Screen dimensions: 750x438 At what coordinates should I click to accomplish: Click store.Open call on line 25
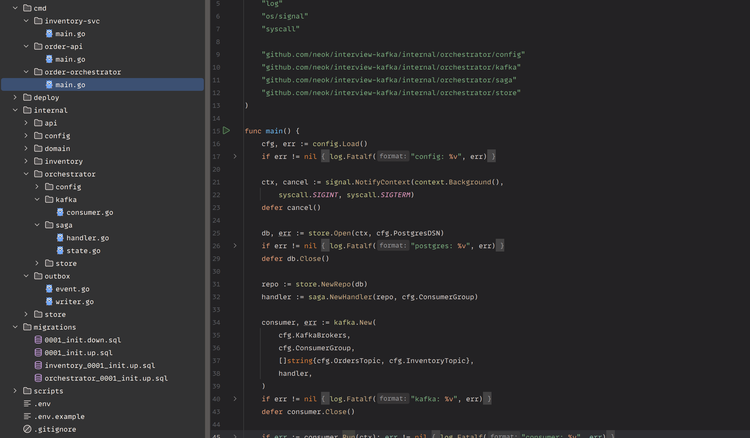330,233
